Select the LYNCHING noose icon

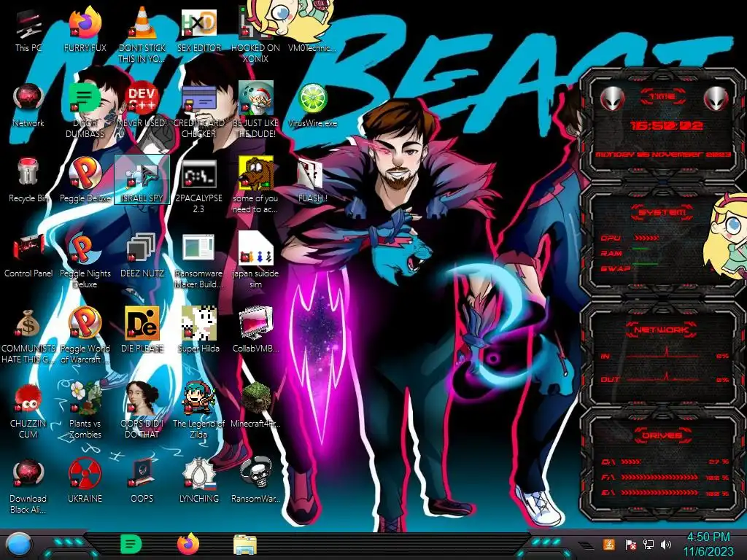click(x=198, y=481)
